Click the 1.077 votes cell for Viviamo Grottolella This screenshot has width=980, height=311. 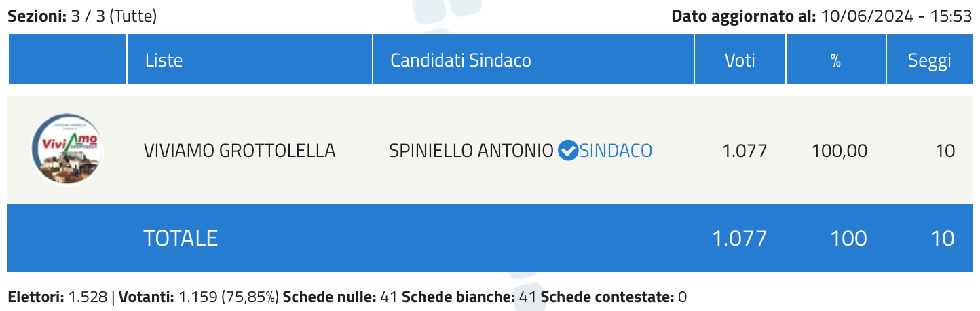(x=745, y=150)
